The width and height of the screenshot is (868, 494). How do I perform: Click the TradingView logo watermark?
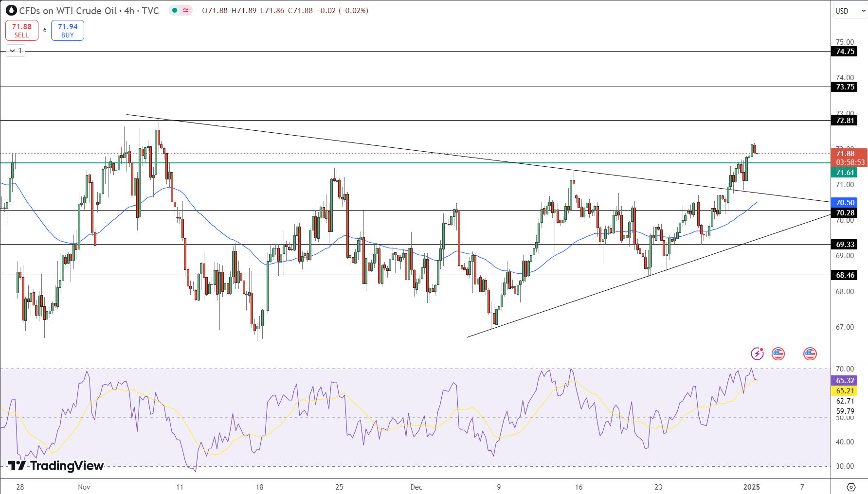pyautogui.click(x=56, y=466)
